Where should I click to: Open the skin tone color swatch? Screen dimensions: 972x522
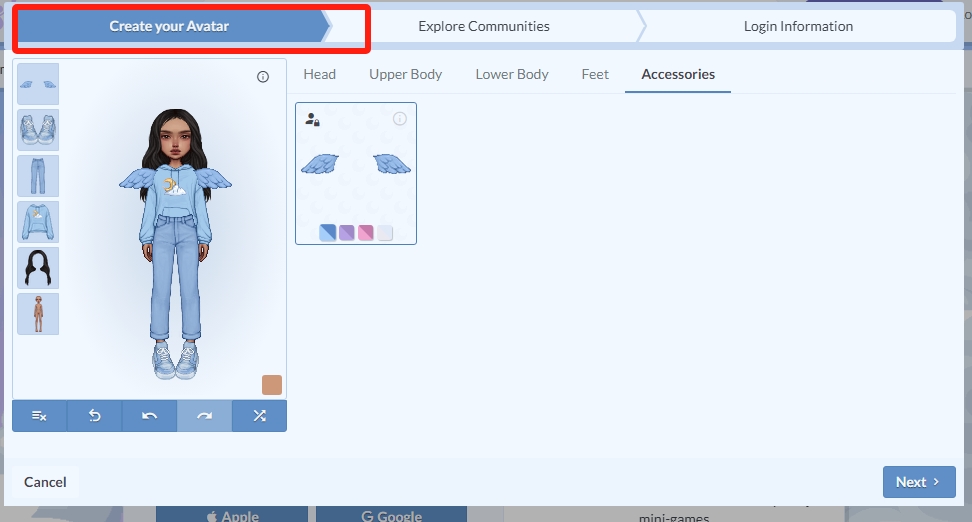point(272,385)
